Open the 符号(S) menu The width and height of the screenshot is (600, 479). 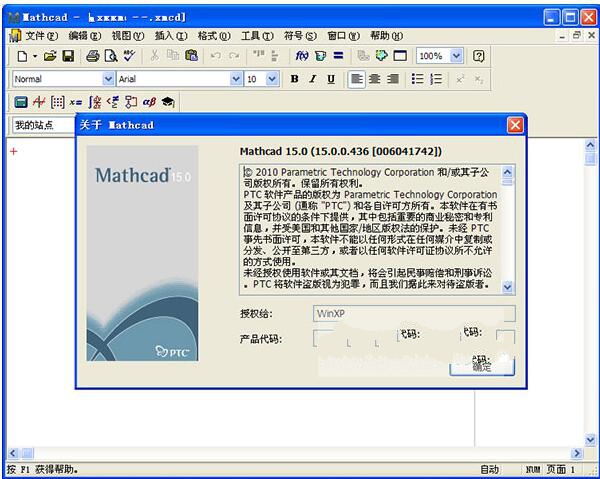pos(300,36)
